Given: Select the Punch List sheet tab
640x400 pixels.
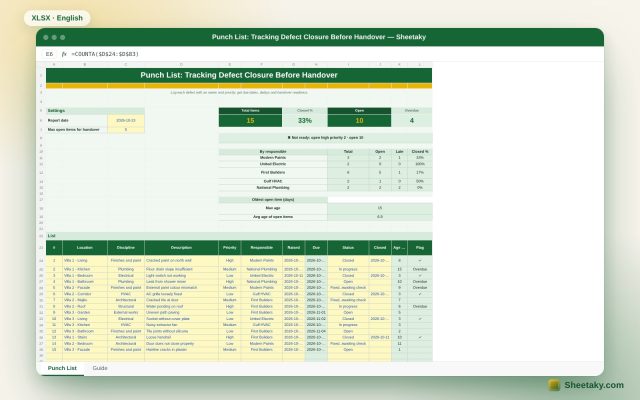Looking at the screenshot, I should pos(62,368).
